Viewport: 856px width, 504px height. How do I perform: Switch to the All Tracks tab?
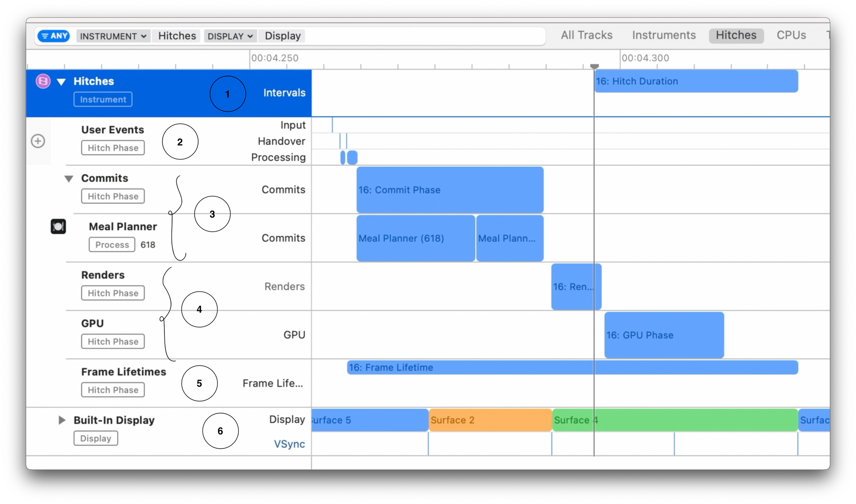586,36
